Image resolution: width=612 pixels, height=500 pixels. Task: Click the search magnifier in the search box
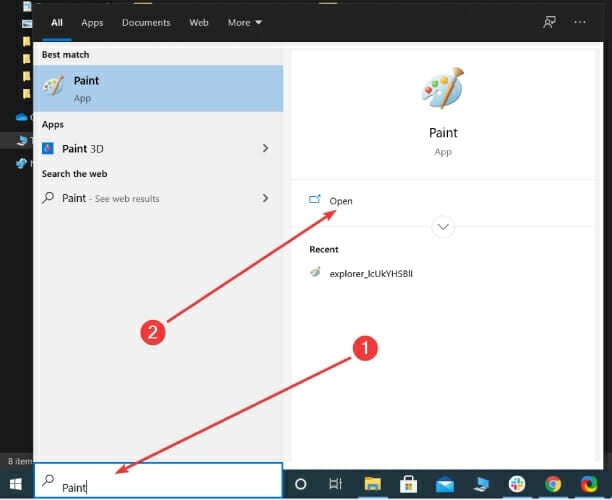coord(48,480)
